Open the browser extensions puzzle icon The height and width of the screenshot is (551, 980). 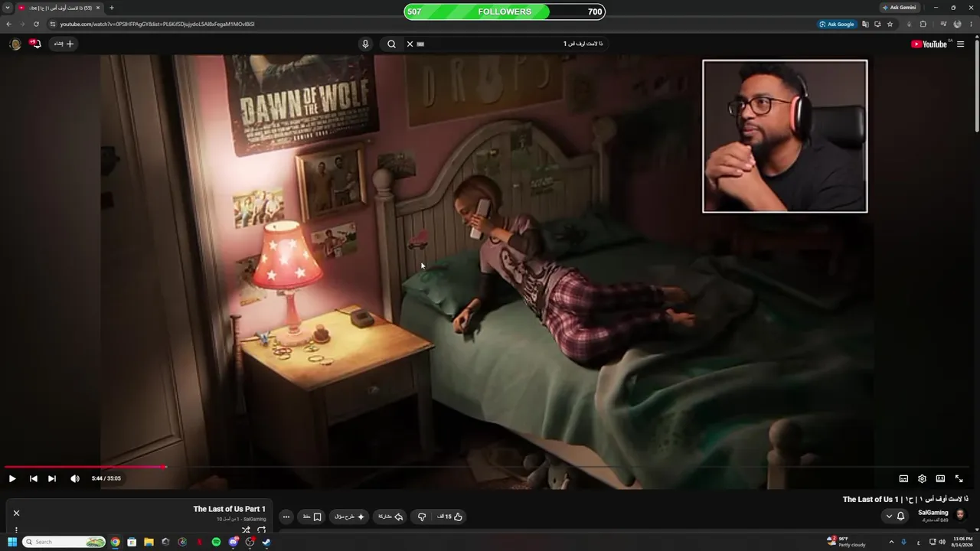(x=923, y=24)
